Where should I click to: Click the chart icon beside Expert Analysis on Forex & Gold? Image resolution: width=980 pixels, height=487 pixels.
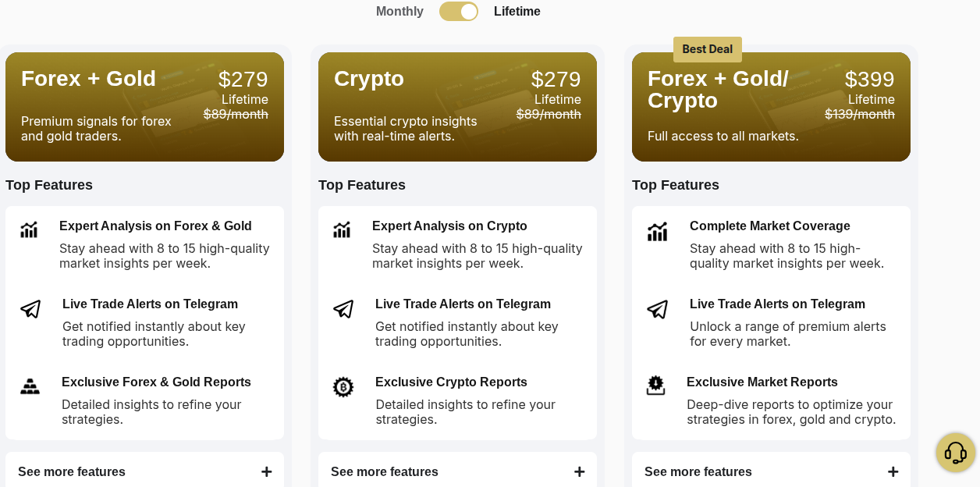click(29, 229)
